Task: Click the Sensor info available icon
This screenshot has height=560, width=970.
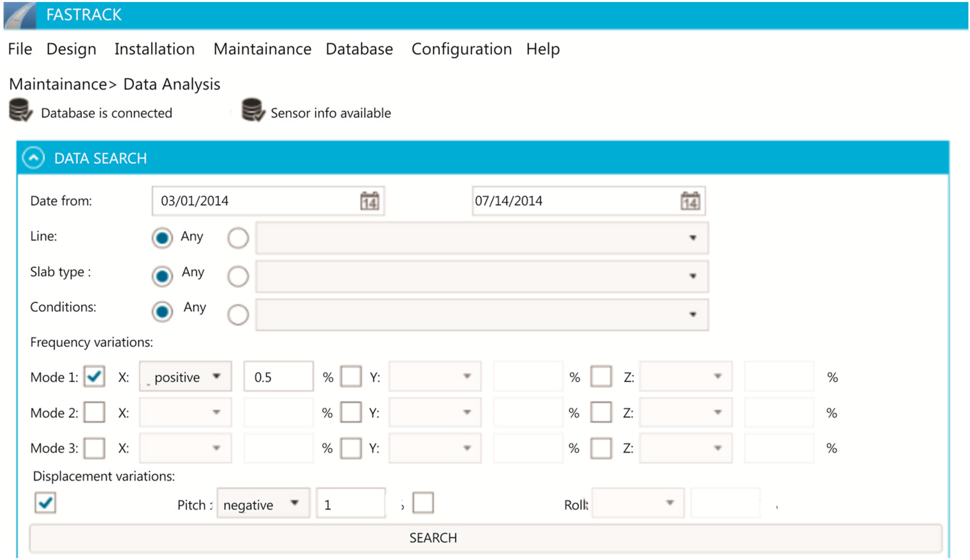Action: 253,110
